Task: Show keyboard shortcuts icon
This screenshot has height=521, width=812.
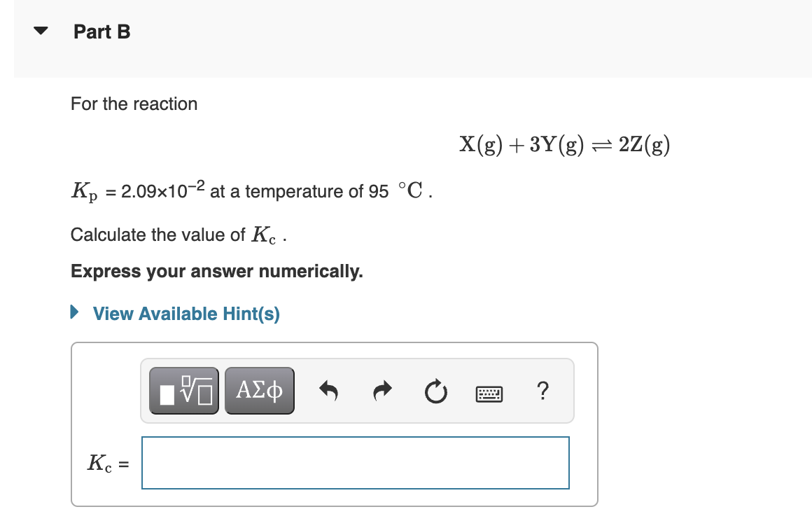Action: (489, 394)
